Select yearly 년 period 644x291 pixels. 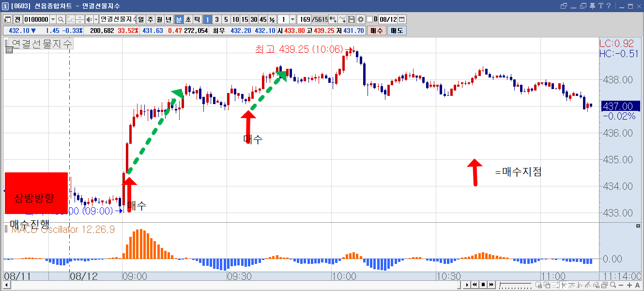169,19
